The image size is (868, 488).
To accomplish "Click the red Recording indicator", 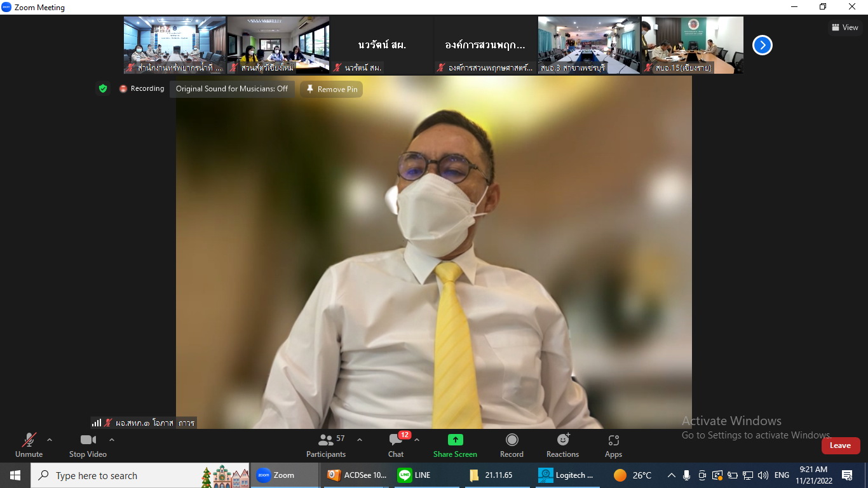I will point(142,88).
